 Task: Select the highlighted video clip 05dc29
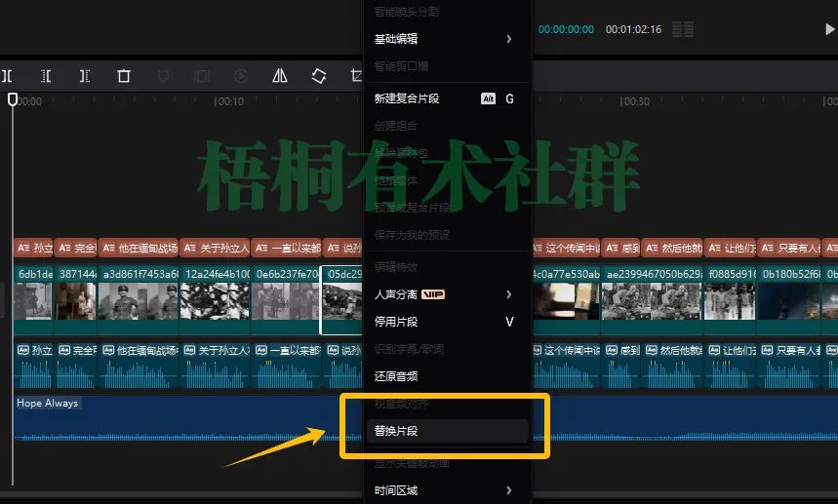click(342, 299)
